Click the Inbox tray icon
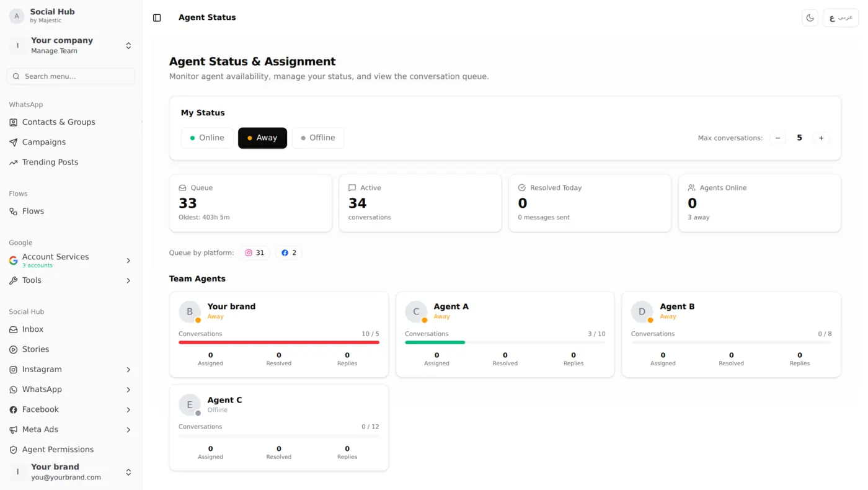Screen dimensions: 868x490 click(13, 329)
